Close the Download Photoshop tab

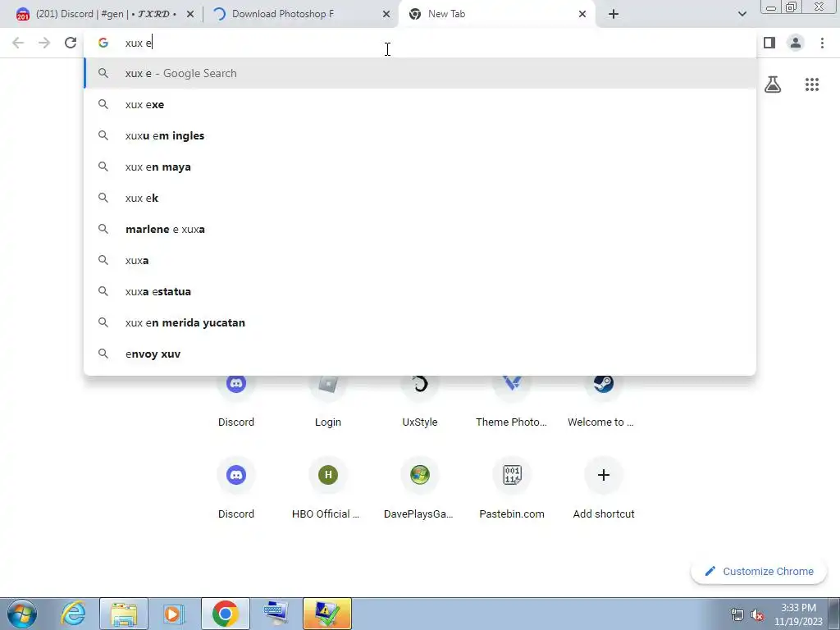tap(386, 14)
